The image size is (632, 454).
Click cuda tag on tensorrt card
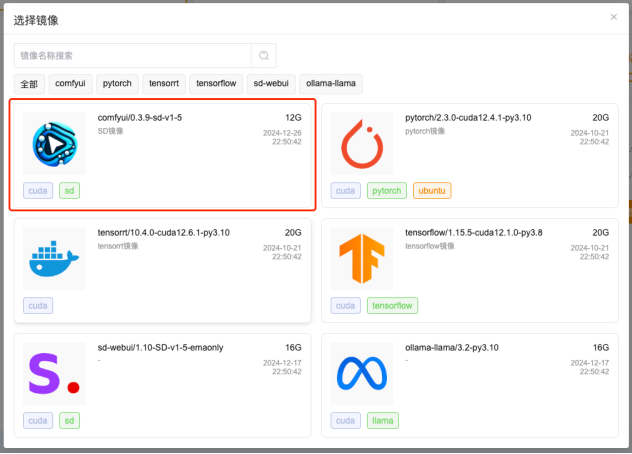(x=38, y=306)
